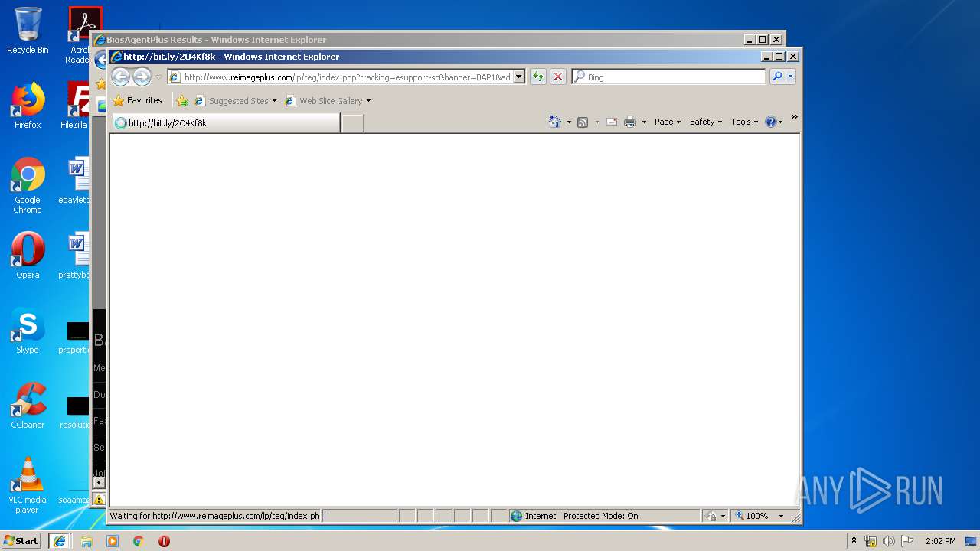Expand the Home button dropdown arrow
Screen dimensions: 980x551
pyautogui.click(x=569, y=122)
